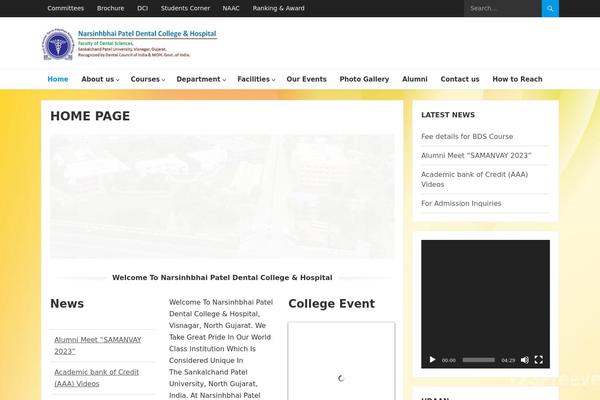Click the College Event heading

pos(331,304)
